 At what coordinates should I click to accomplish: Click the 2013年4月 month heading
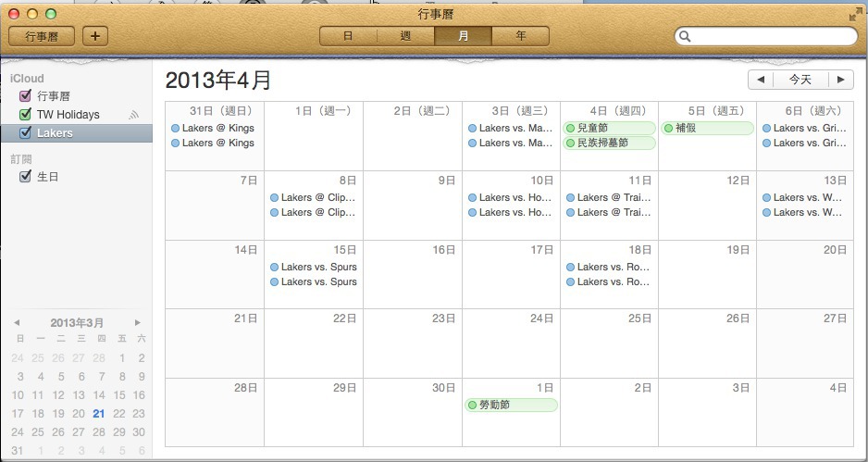(218, 81)
